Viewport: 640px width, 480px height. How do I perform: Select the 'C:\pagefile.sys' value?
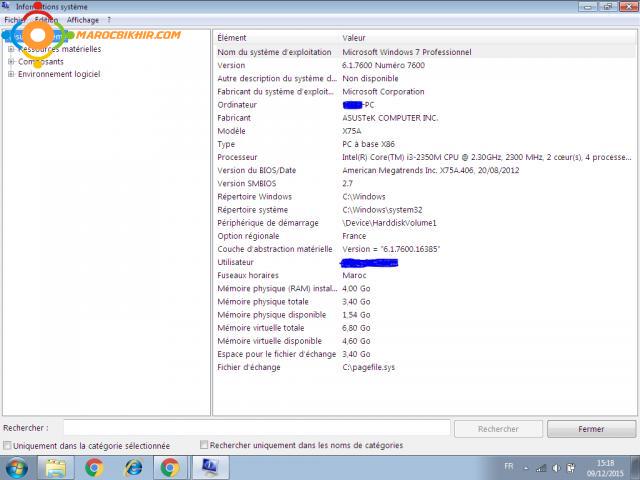click(x=369, y=367)
